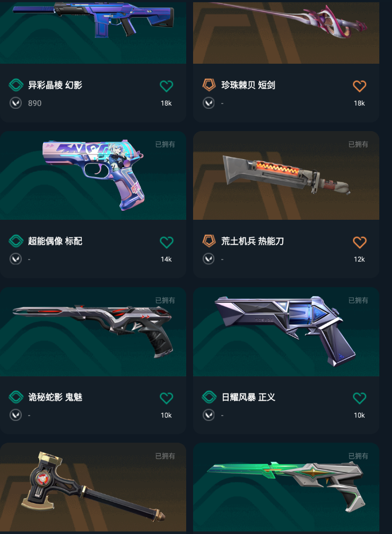Click the 珍珠棘贝 短剑 title text
Viewport: 392px width, 534px height.
(248, 85)
